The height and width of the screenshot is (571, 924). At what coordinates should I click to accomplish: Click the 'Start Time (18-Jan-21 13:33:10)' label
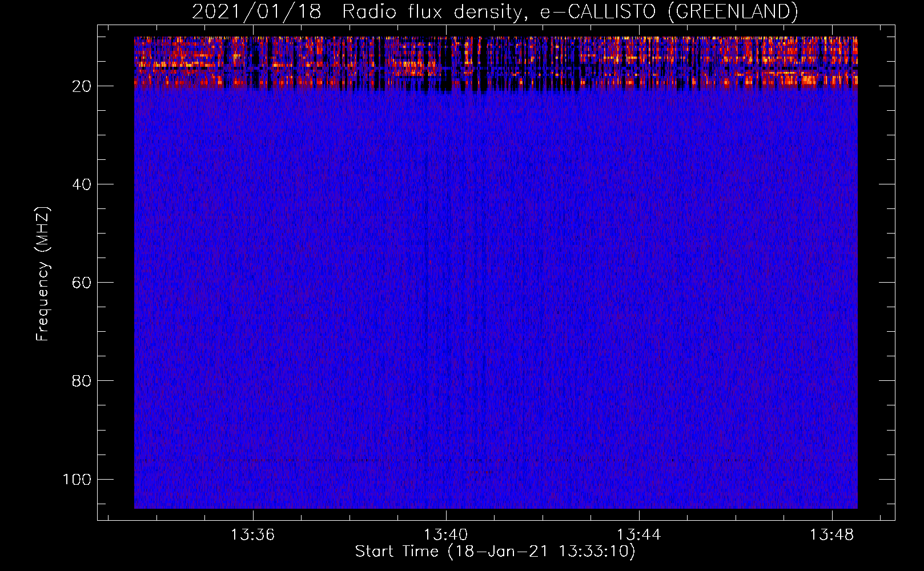495,552
